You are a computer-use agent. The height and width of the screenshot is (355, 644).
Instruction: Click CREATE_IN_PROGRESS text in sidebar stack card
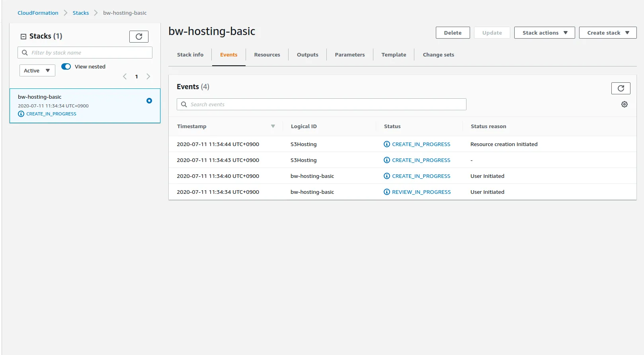point(51,114)
